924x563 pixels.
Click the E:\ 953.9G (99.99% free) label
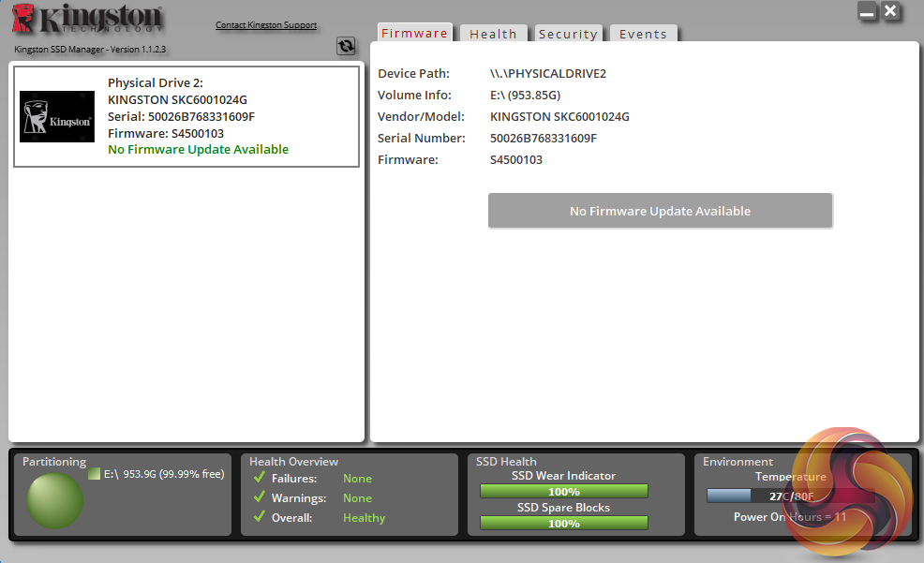point(164,474)
